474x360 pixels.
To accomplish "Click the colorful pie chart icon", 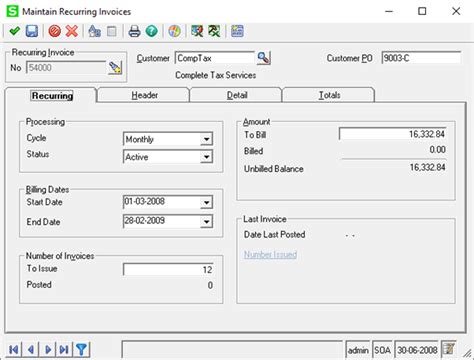I will (174, 31).
